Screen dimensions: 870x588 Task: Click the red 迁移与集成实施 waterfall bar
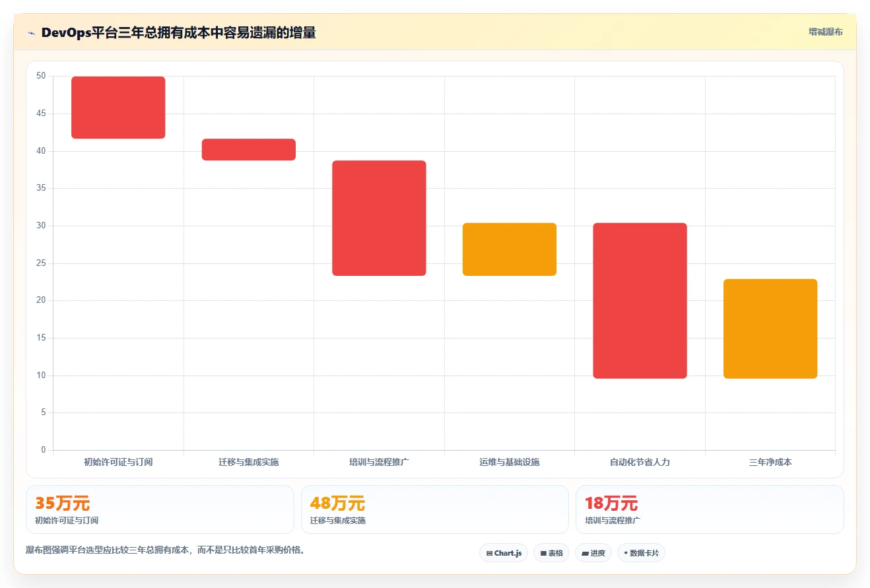pyautogui.click(x=249, y=149)
